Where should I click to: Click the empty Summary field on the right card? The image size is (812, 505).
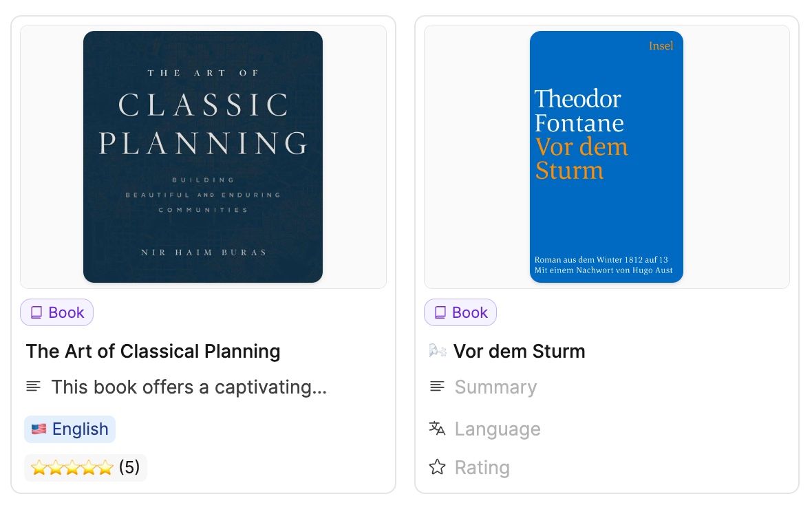[495, 387]
